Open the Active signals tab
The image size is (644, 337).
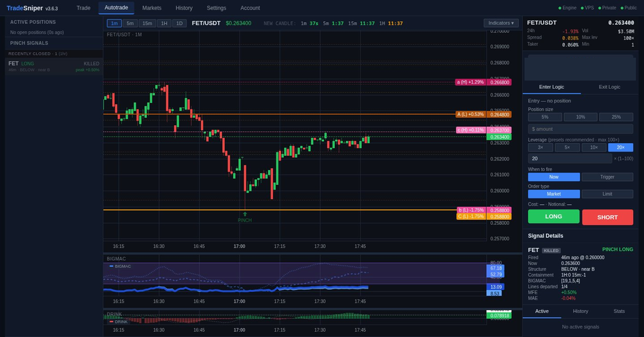(542, 311)
